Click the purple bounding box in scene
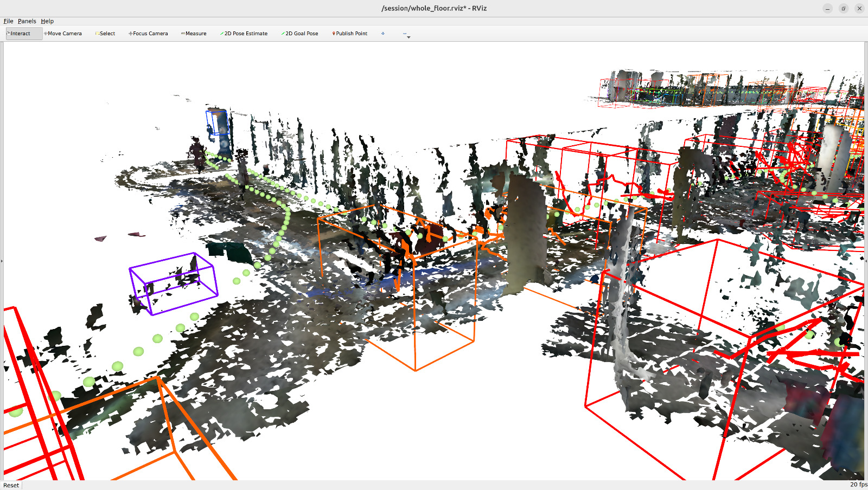 (173, 283)
